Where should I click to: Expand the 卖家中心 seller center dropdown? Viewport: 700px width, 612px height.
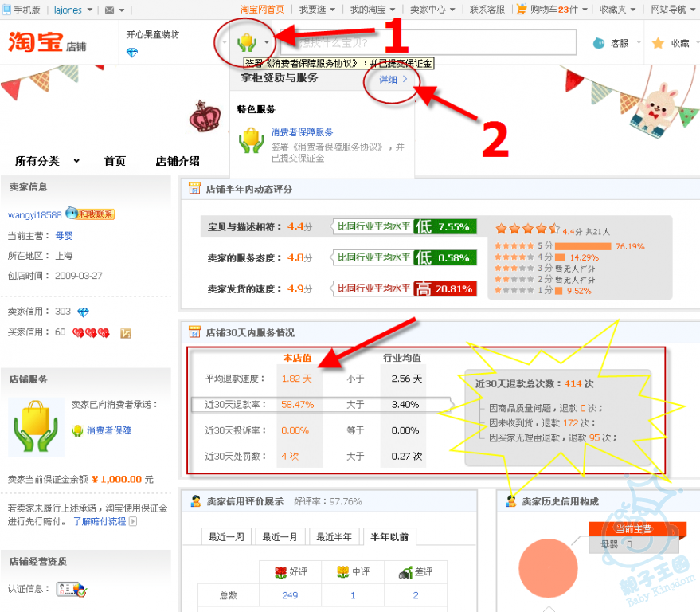(432, 10)
